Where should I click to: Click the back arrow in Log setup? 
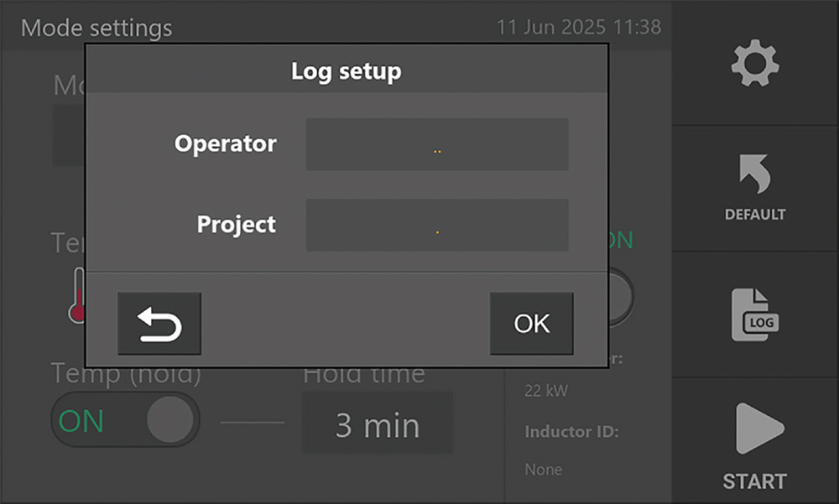point(159,324)
